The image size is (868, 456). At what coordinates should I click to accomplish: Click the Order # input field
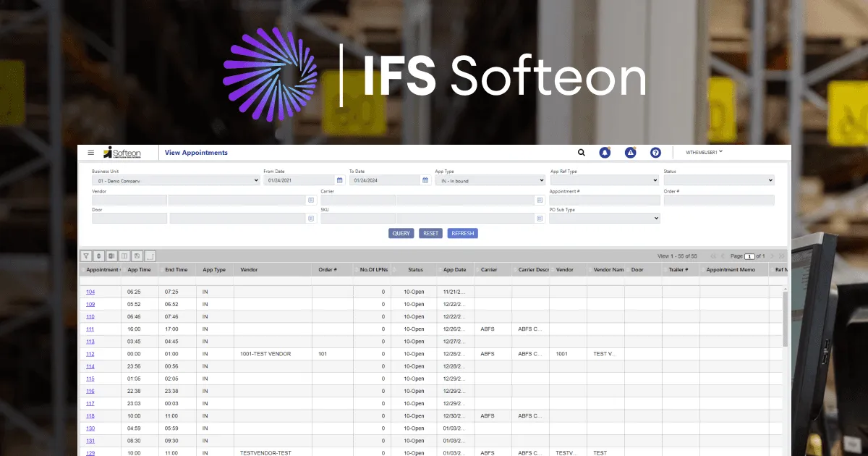coord(719,200)
